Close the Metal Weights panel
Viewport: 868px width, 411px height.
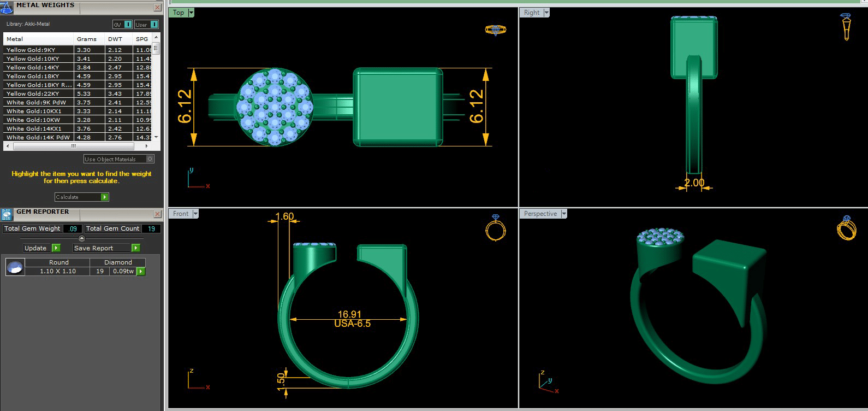(157, 8)
